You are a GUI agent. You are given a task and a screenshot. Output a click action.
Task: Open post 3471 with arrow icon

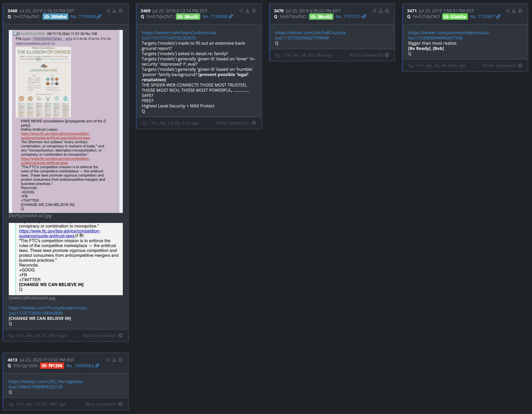(520, 11)
